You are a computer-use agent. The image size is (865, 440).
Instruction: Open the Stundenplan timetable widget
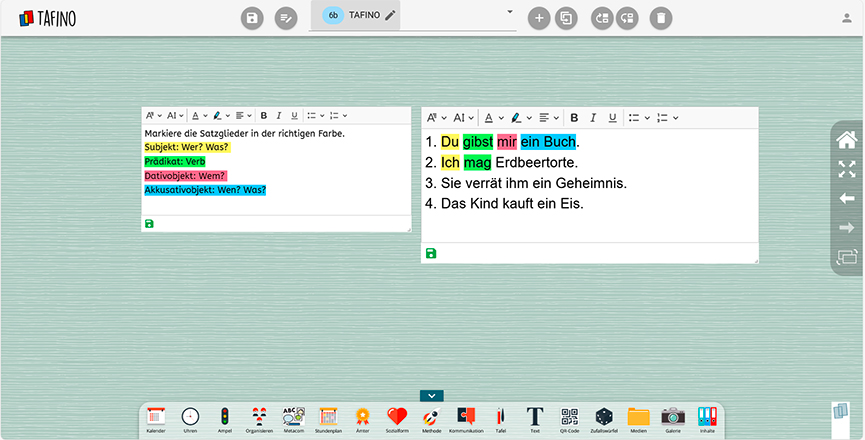coord(328,417)
